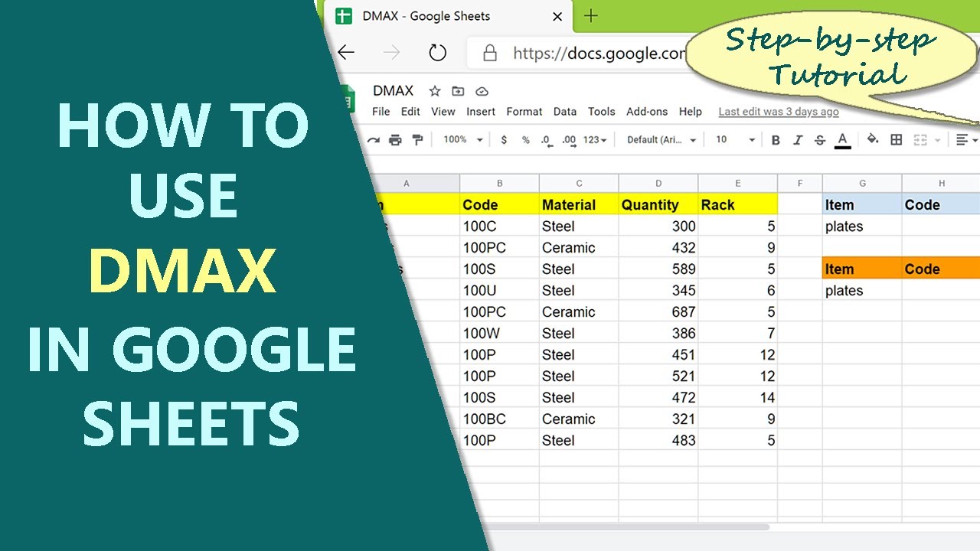
Task: Expand the merge cells dropdown arrow
Action: click(937, 140)
